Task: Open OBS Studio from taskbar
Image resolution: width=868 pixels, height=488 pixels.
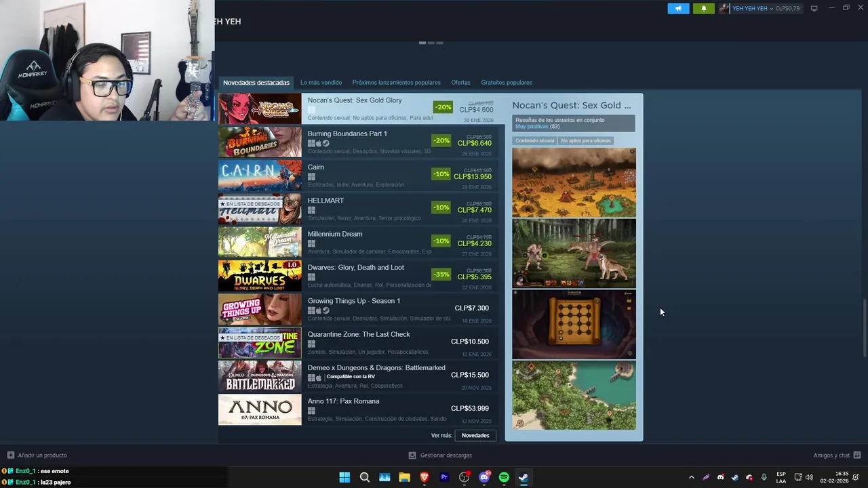Action: [465, 477]
